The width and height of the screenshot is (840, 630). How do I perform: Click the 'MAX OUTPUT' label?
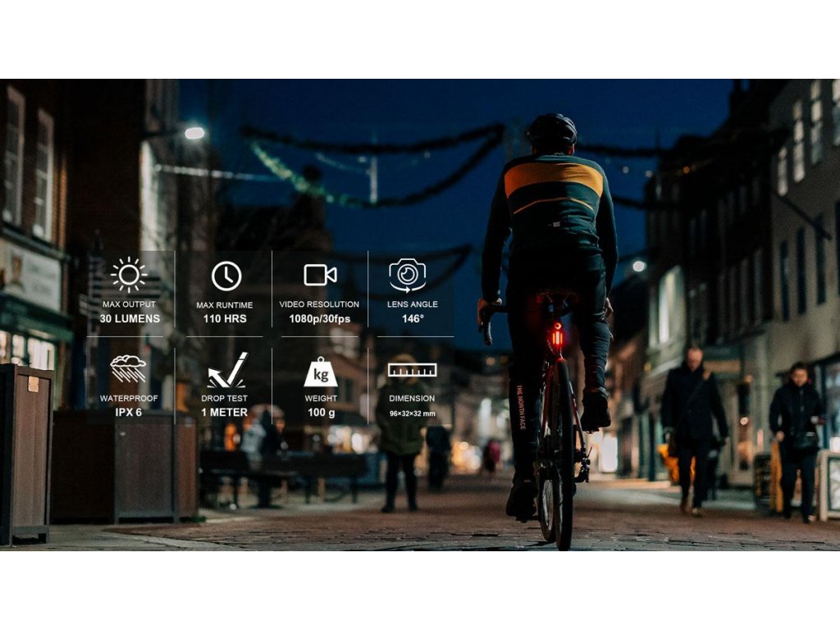click(129, 304)
